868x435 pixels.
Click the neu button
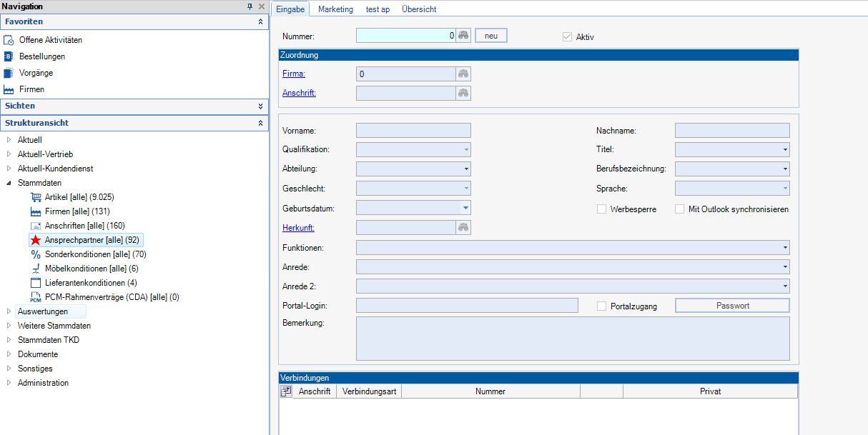(490, 36)
